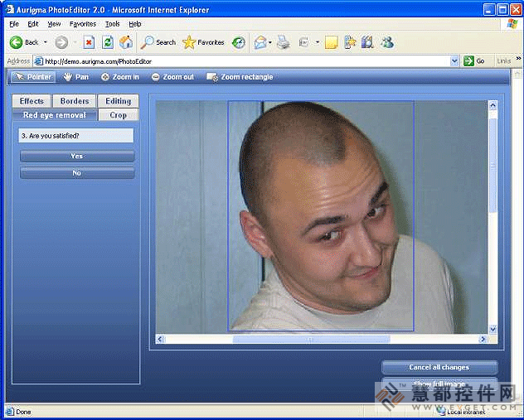Click the browser Forward arrow
Screen dimensions: 524x420
[x=61, y=42]
